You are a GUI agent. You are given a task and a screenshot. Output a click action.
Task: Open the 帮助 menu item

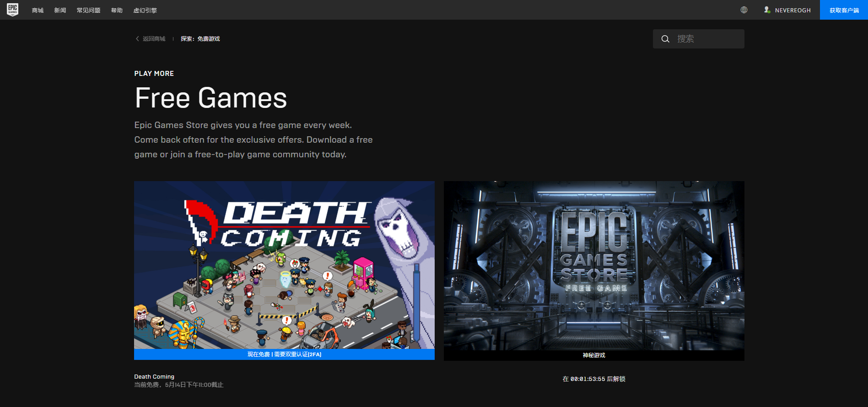[117, 10]
